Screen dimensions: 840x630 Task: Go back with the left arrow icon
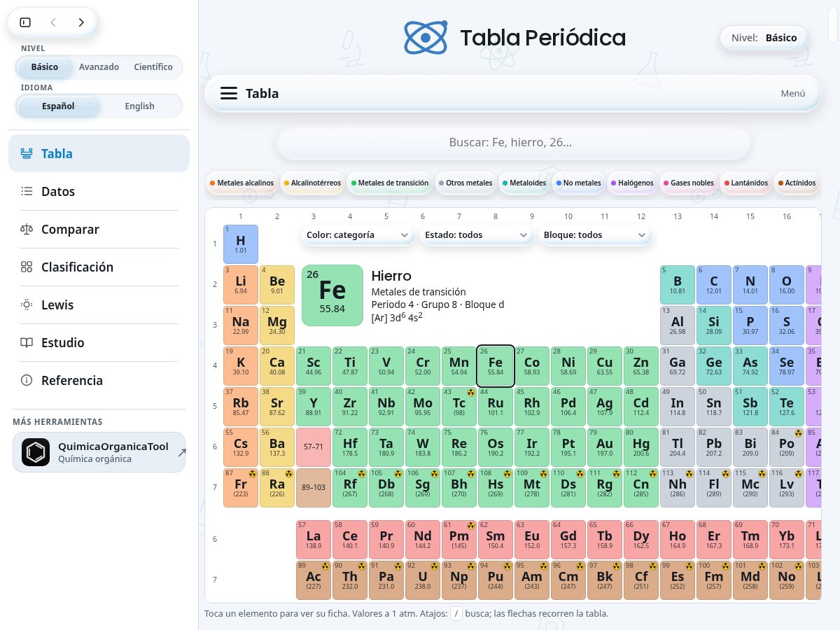[x=53, y=22]
